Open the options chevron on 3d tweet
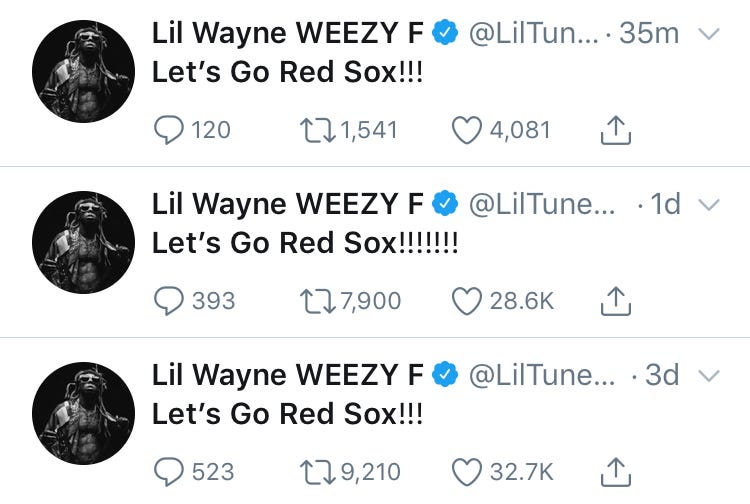This screenshot has height=504, width=750. (x=709, y=375)
